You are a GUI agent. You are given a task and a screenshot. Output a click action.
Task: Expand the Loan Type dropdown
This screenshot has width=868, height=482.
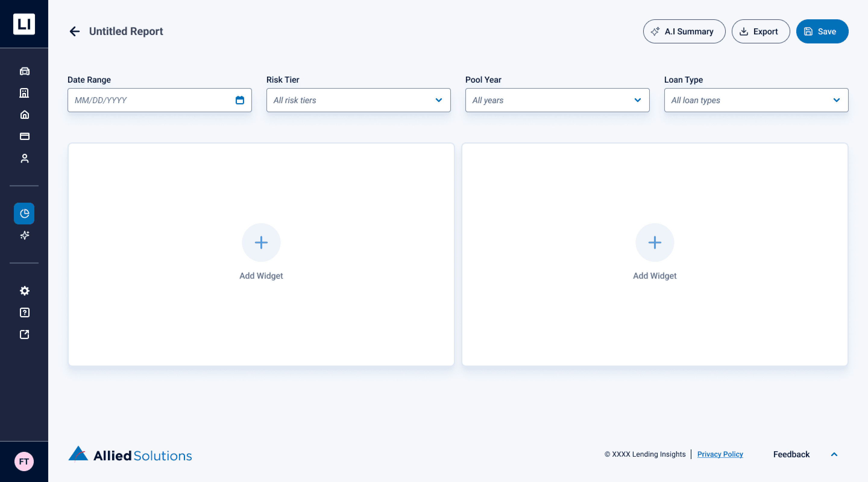756,100
